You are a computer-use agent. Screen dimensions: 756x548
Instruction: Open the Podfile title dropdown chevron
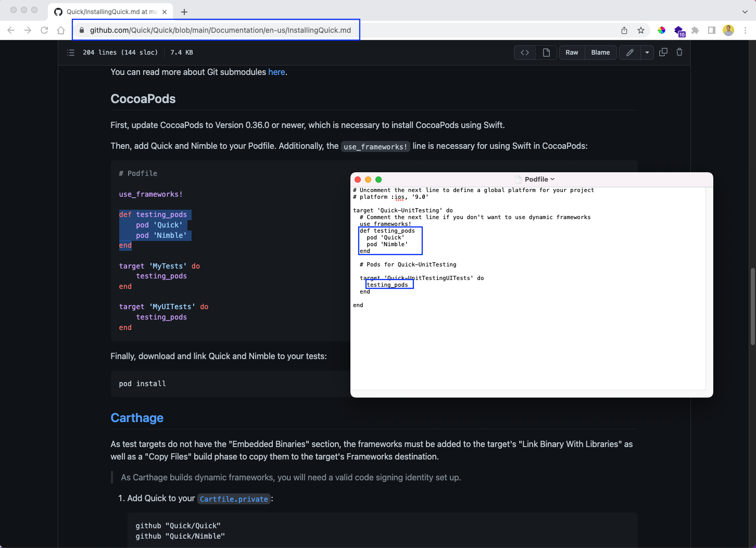click(x=552, y=180)
